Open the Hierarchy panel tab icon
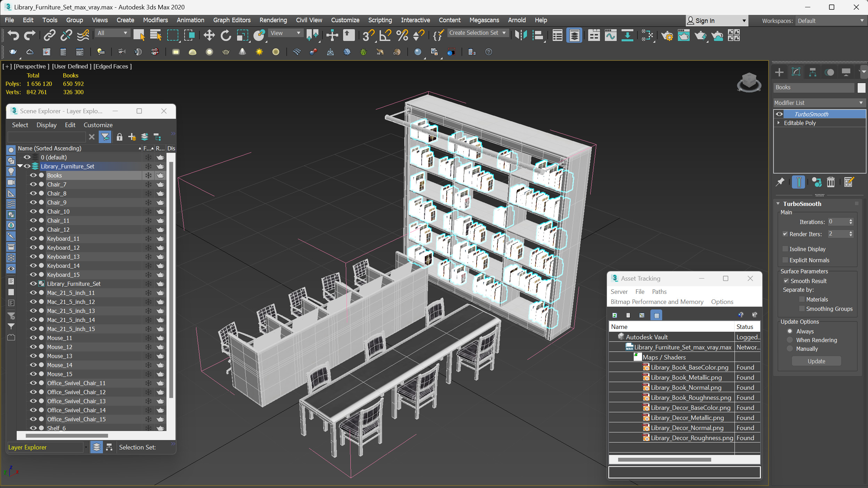868x488 pixels. click(812, 72)
